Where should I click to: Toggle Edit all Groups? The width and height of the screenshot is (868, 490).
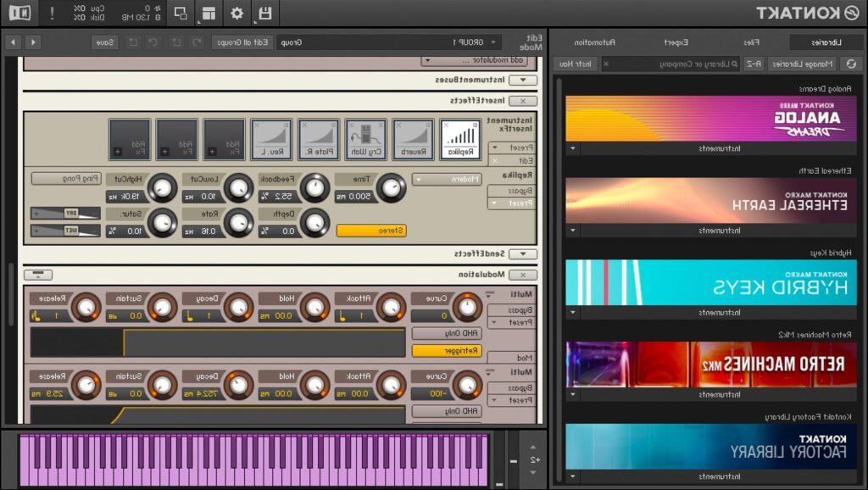pos(242,42)
